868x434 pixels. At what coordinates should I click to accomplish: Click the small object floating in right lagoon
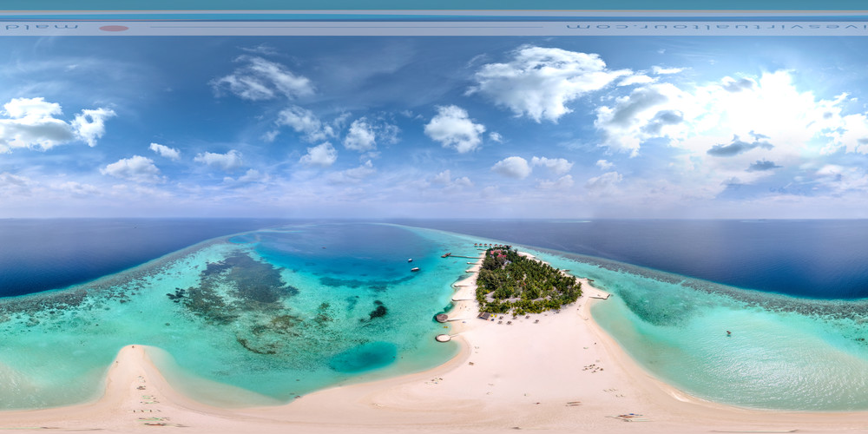[x=727, y=332]
